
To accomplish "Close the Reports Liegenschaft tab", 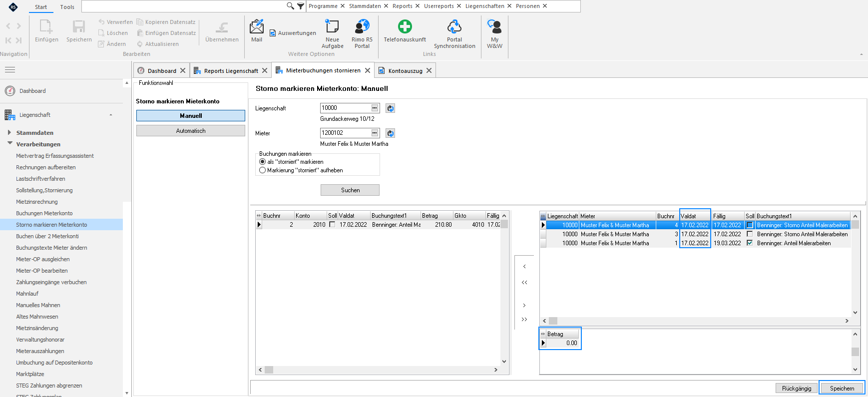I will [265, 70].
